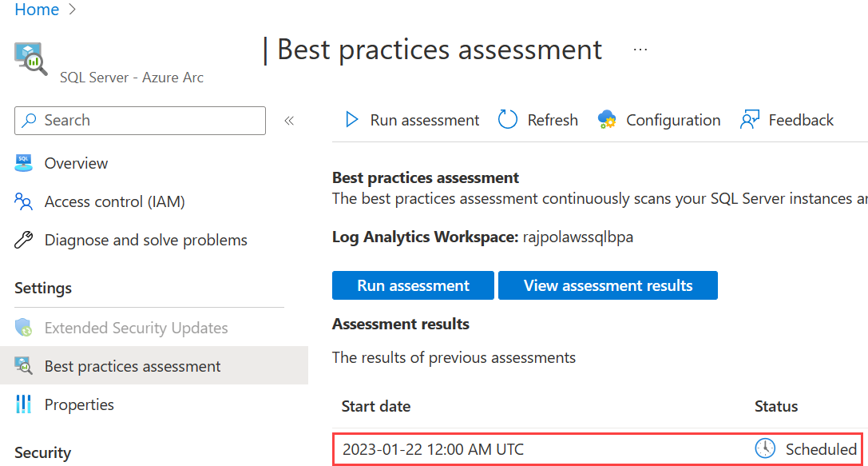The height and width of the screenshot is (466, 868).
Task: Click the Refresh icon in the toolbar
Action: (508, 118)
